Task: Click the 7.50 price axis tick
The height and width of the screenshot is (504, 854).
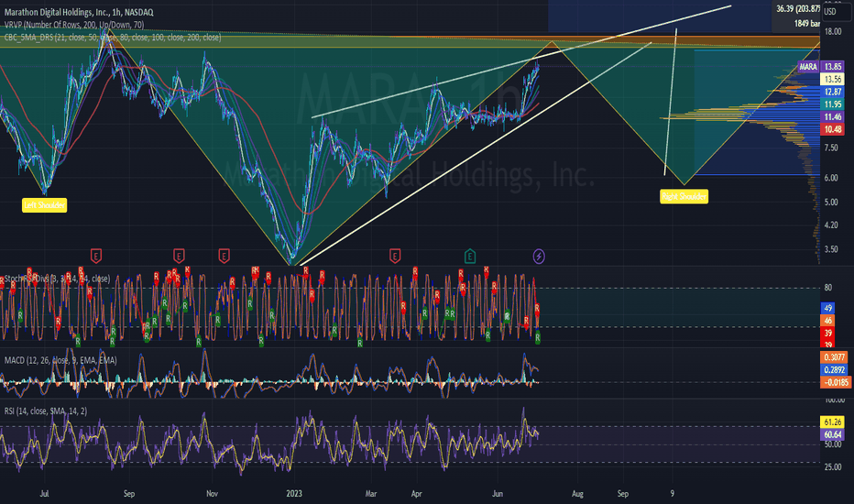Action: pyautogui.click(x=831, y=148)
